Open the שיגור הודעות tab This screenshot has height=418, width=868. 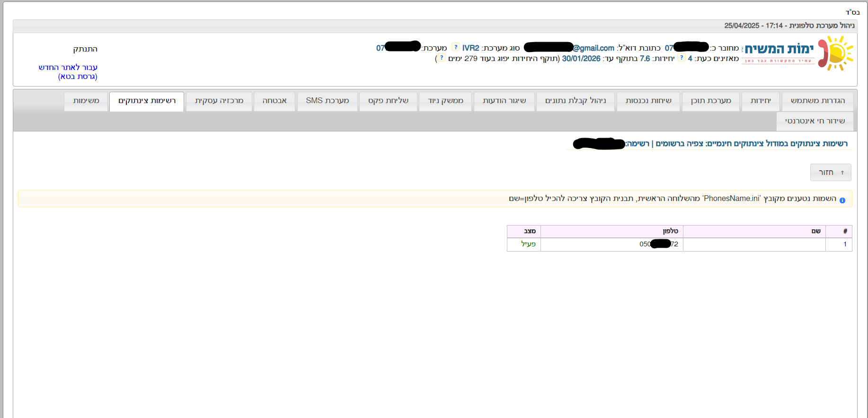[x=504, y=101]
